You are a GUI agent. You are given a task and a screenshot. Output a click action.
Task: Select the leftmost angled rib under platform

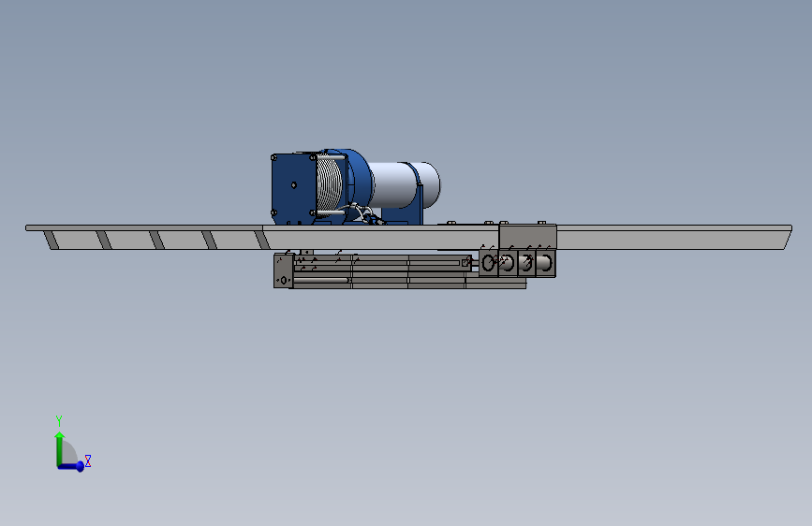pyautogui.click(x=51, y=241)
